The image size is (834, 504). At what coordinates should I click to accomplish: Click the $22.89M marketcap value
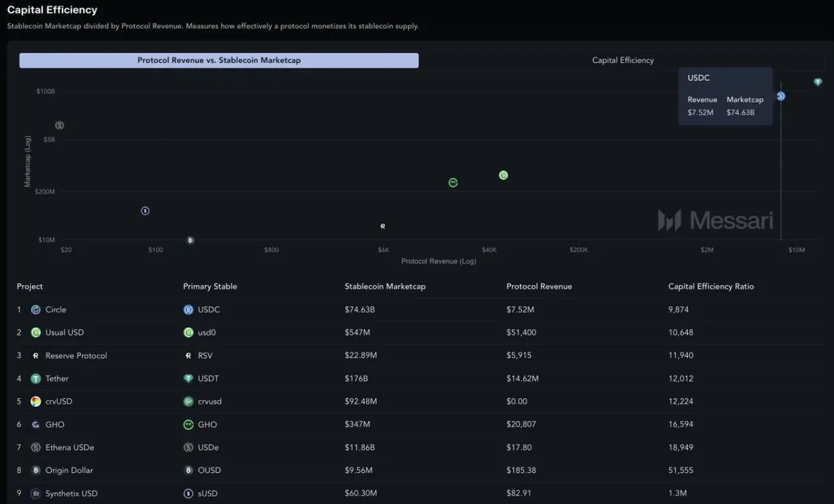(x=361, y=356)
